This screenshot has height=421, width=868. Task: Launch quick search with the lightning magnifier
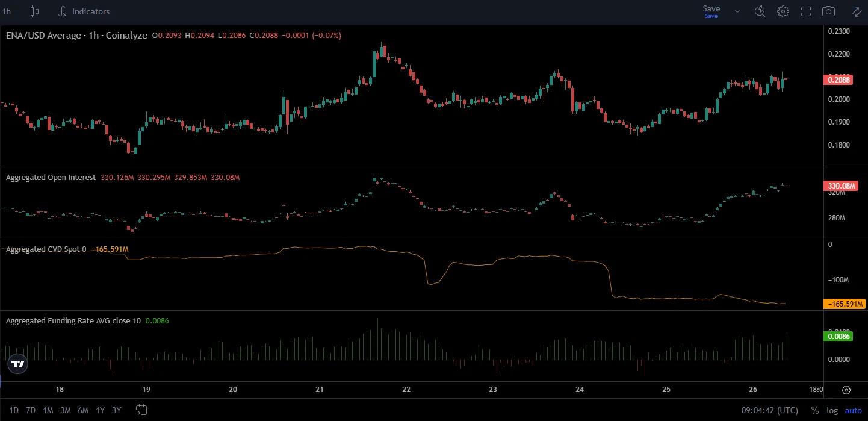(x=760, y=11)
